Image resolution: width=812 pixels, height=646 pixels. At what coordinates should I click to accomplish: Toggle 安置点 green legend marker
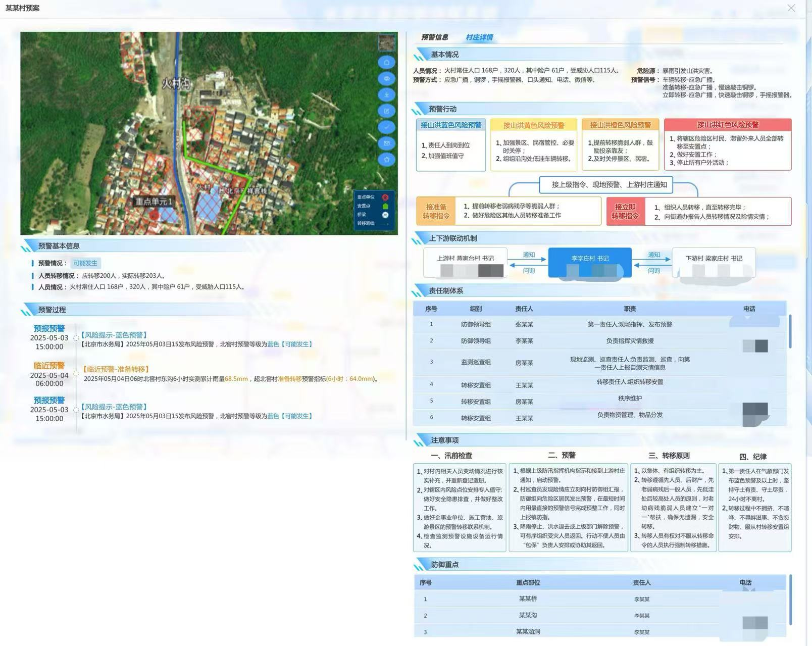point(385,206)
